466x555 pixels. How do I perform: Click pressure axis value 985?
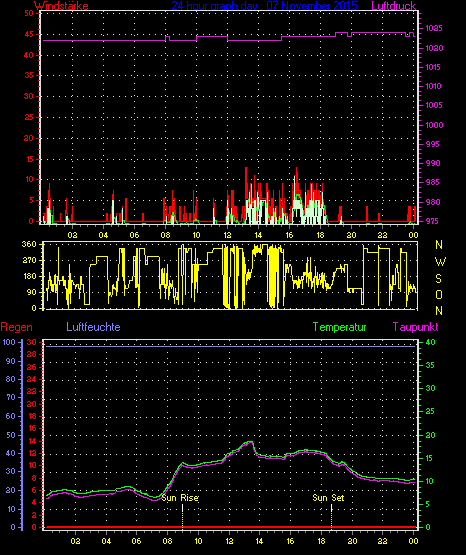point(433,182)
